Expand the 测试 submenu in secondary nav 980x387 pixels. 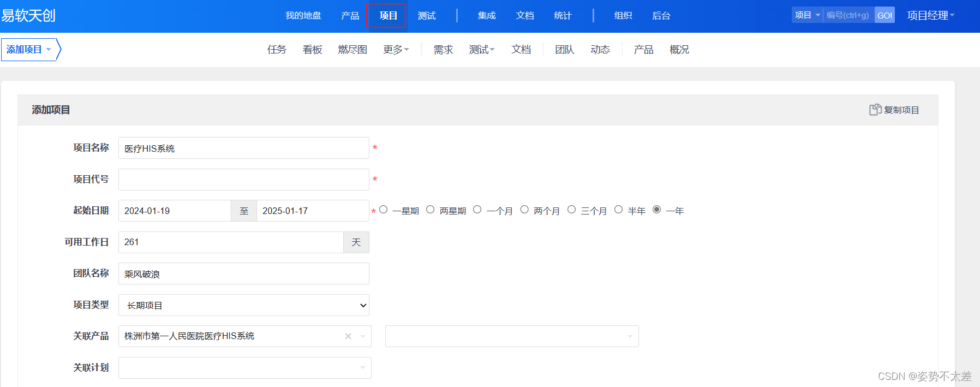(x=482, y=50)
